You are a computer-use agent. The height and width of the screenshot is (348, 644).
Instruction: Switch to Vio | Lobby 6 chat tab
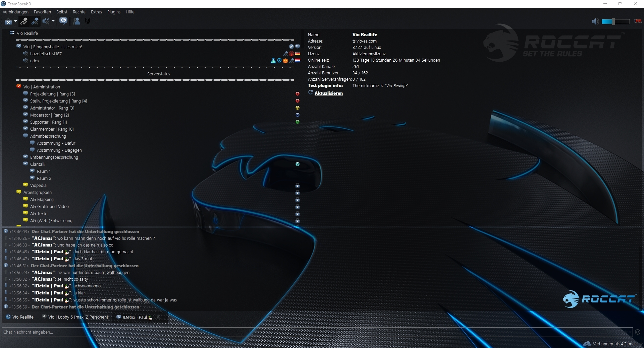pyautogui.click(x=75, y=317)
